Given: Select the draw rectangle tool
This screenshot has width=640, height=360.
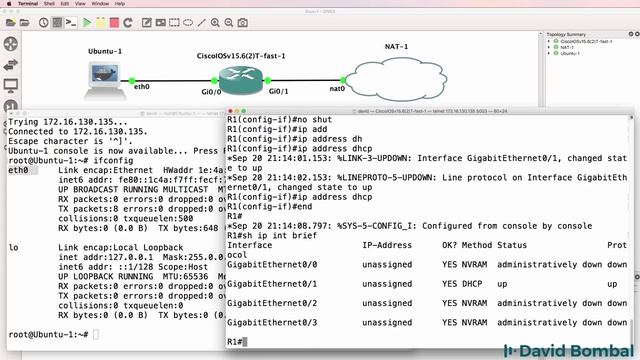Looking at the screenshot, I should pyautogui.click(x=174, y=22).
